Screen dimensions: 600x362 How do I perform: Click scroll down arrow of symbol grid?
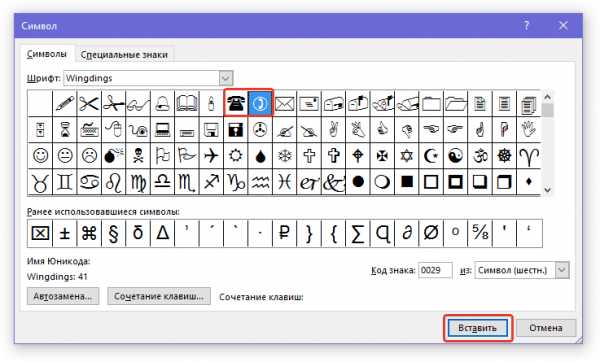(x=547, y=189)
